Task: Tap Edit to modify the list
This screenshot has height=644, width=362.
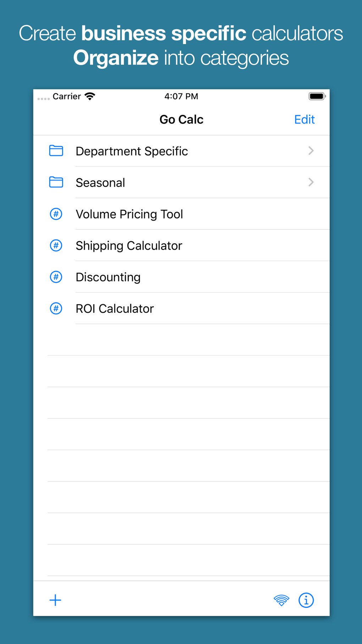Action: (304, 119)
